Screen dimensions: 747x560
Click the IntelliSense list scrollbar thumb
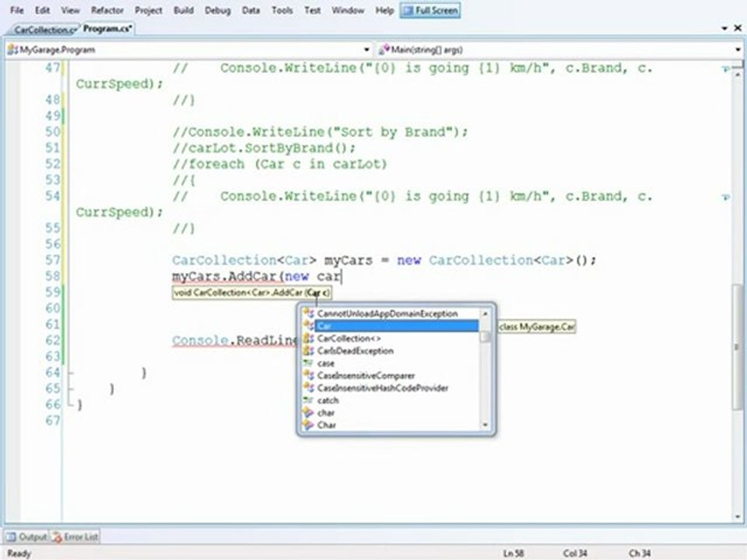coord(486,337)
